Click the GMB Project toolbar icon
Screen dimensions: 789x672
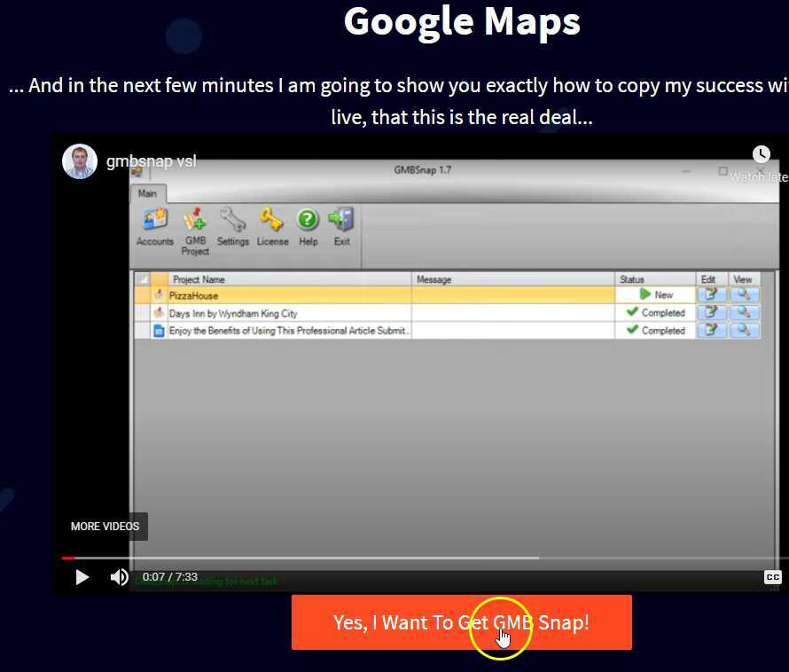click(195, 231)
